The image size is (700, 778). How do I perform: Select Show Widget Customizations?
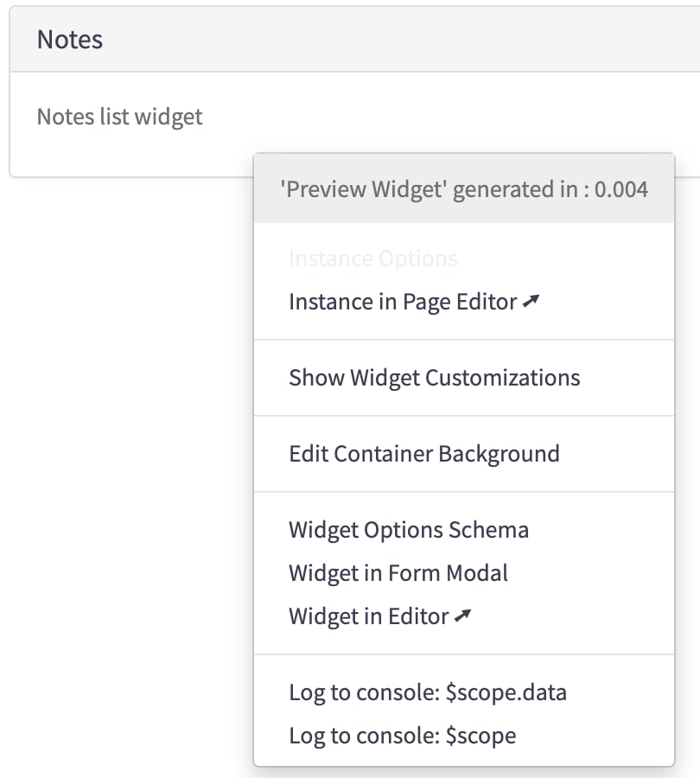pyautogui.click(x=434, y=378)
